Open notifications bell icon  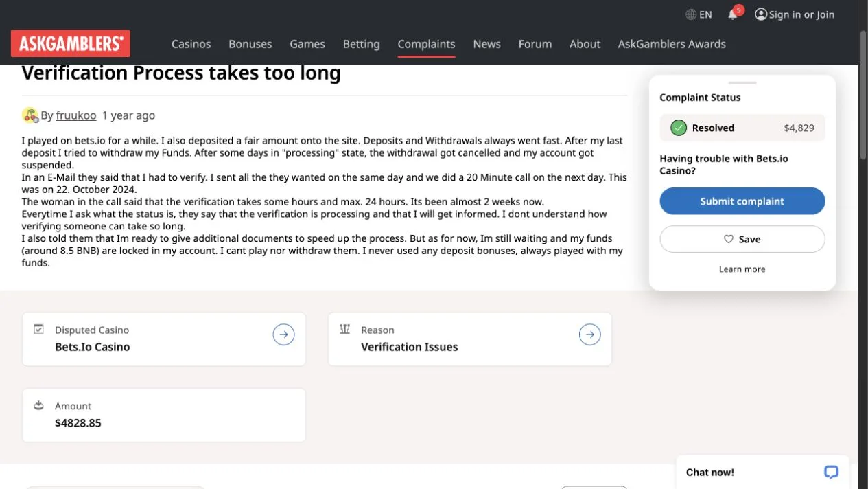click(x=733, y=14)
